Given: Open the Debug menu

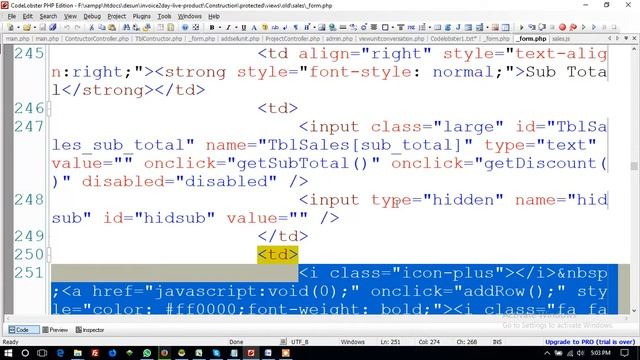Looking at the screenshot, I should click(x=92, y=16).
